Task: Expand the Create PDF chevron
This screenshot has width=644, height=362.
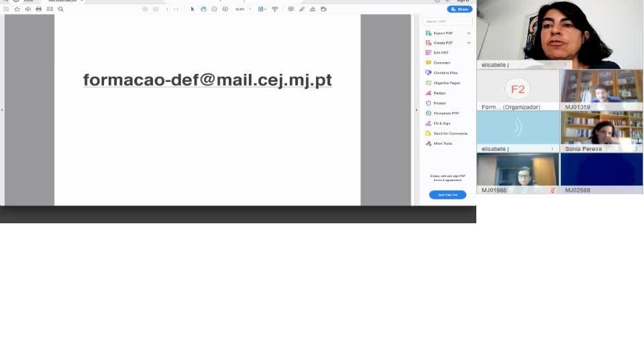Action: pyautogui.click(x=468, y=43)
